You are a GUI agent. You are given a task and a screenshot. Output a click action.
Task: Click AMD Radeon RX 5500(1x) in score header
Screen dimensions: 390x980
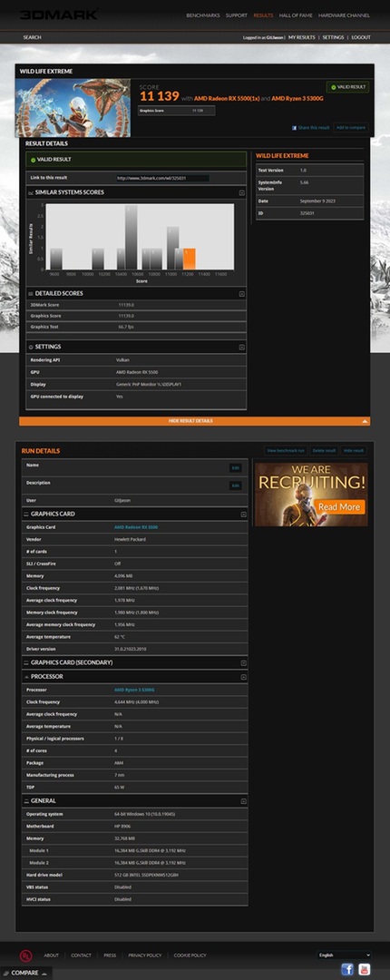[225, 99]
